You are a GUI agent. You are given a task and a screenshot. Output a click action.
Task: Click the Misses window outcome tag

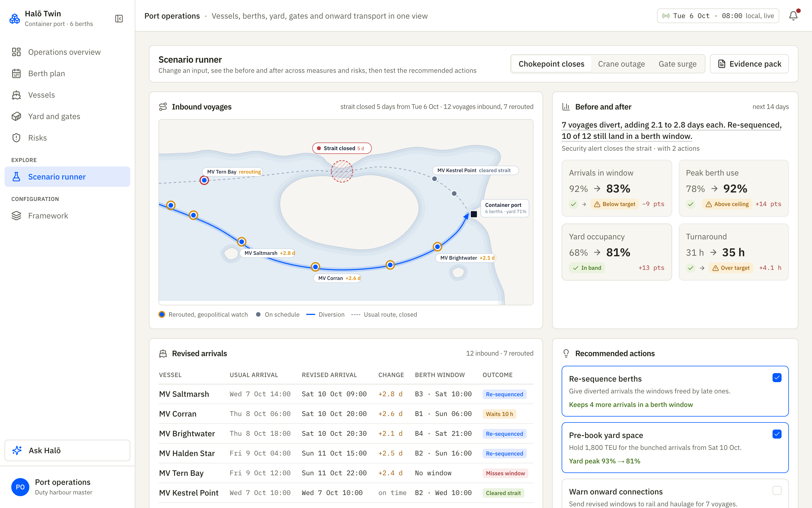[505, 473]
